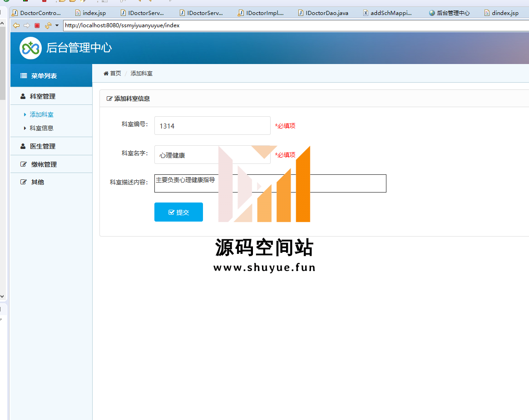Go to 首页 via breadcrumb link
The height and width of the screenshot is (420, 529).
coord(115,73)
